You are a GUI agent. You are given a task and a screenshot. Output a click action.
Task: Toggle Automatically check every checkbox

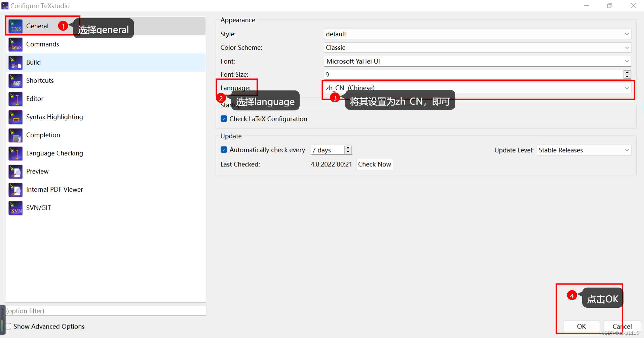tap(224, 150)
